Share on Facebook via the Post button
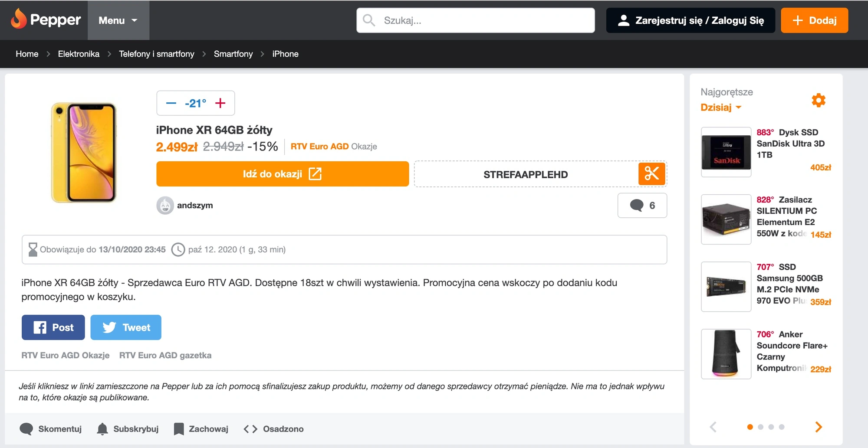The image size is (868, 448). coord(53,327)
